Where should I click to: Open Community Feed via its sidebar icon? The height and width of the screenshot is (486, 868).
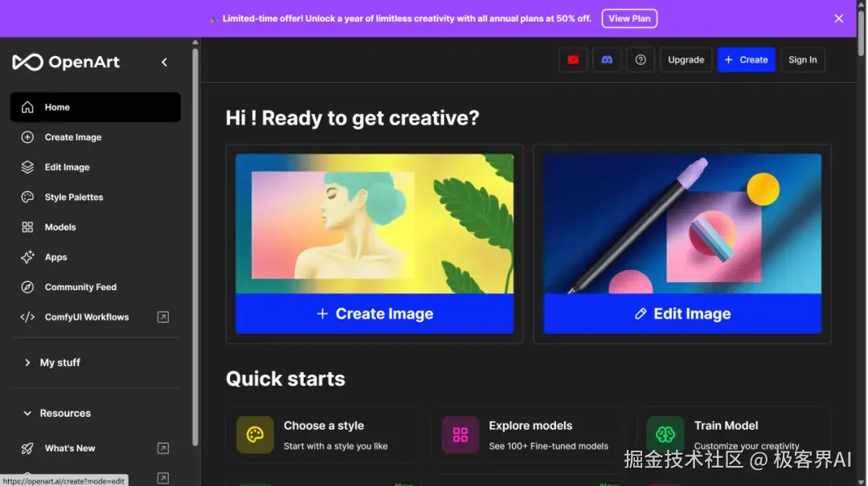pyautogui.click(x=27, y=287)
